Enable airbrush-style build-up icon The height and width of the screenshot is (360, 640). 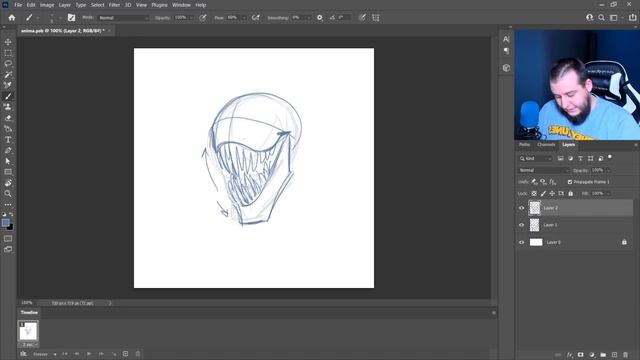(256, 18)
